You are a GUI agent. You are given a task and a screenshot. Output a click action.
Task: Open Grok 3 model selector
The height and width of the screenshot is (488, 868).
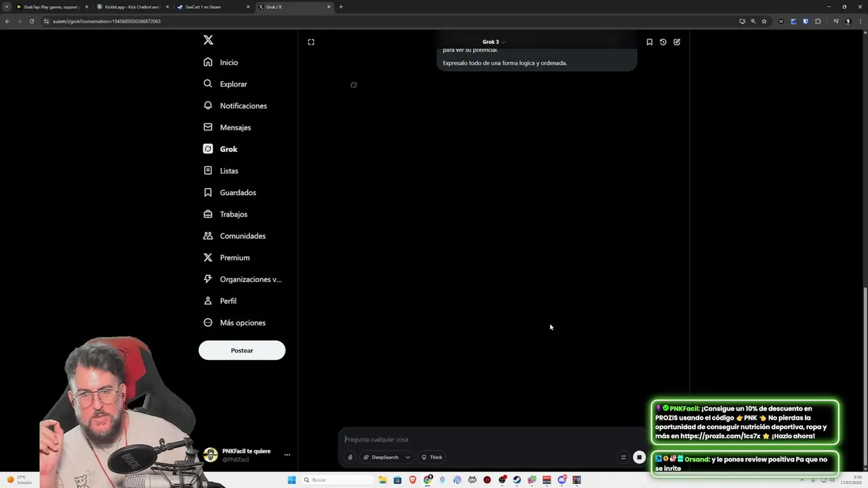tap(494, 42)
